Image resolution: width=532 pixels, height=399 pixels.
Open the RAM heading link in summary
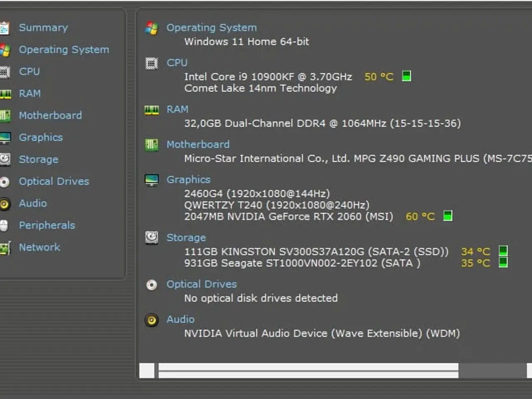click(x=177, y=109)
